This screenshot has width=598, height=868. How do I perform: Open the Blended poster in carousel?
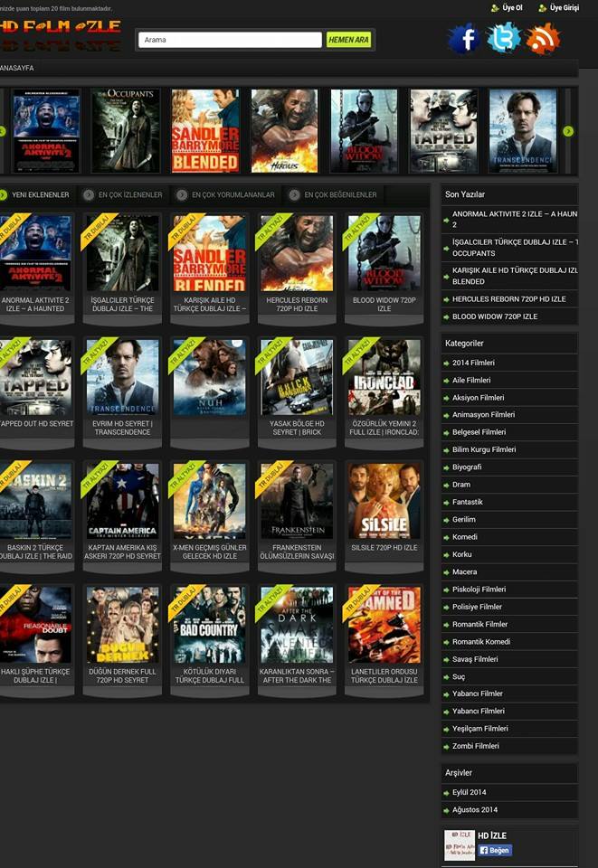(204, 131)
